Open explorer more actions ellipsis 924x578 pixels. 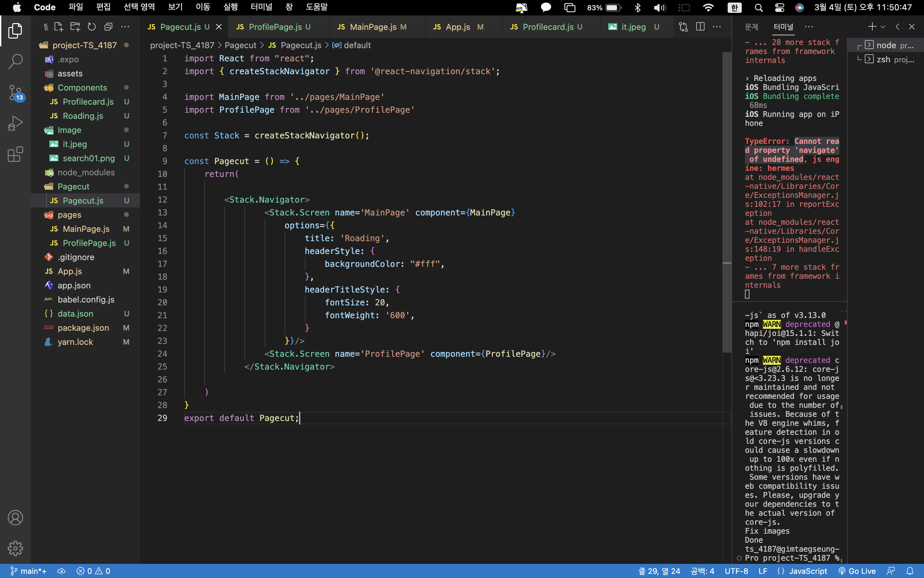pyautogui.click(x=125, y=27)
